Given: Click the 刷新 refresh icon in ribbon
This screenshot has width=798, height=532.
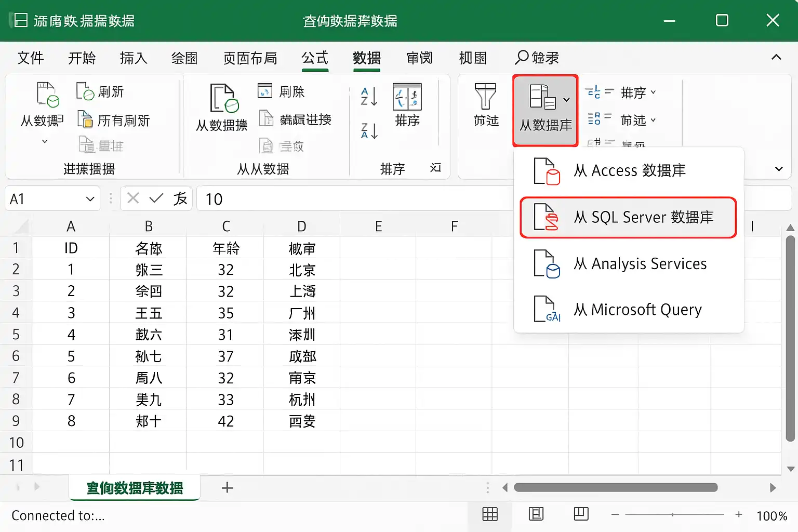Looking at the screenshot, I should [100, 92].
